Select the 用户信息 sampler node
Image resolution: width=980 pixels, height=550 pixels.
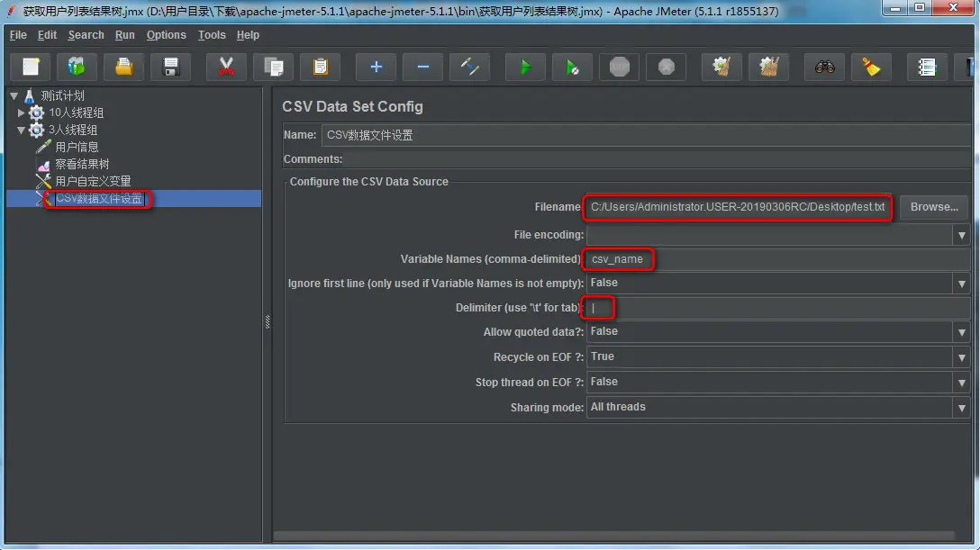[x=77, y=147]
